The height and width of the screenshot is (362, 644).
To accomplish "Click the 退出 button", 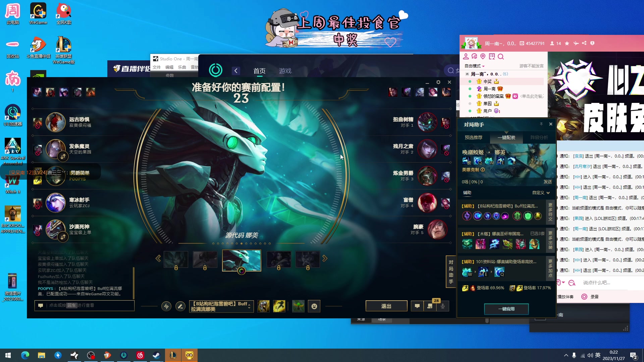I will point(386,306).
